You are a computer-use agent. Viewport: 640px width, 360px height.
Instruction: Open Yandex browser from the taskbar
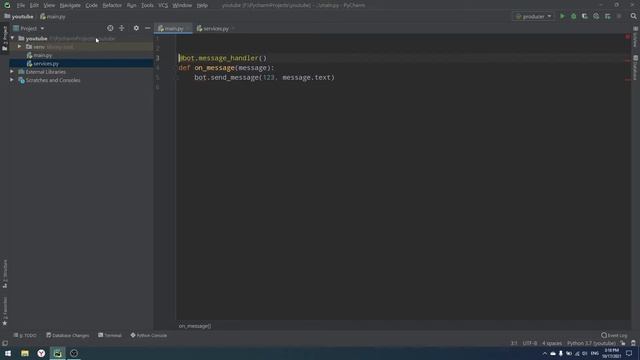pyautogui.click(x=41, y=353)
